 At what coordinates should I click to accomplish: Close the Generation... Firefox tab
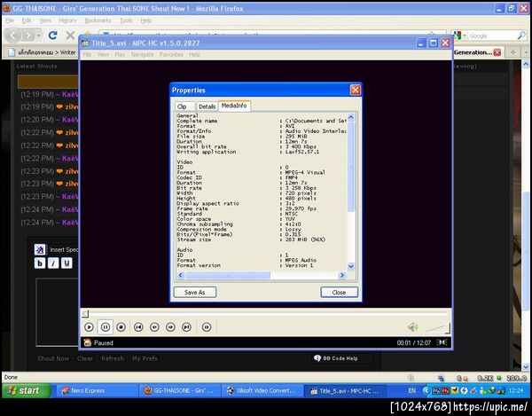[497, 52]
